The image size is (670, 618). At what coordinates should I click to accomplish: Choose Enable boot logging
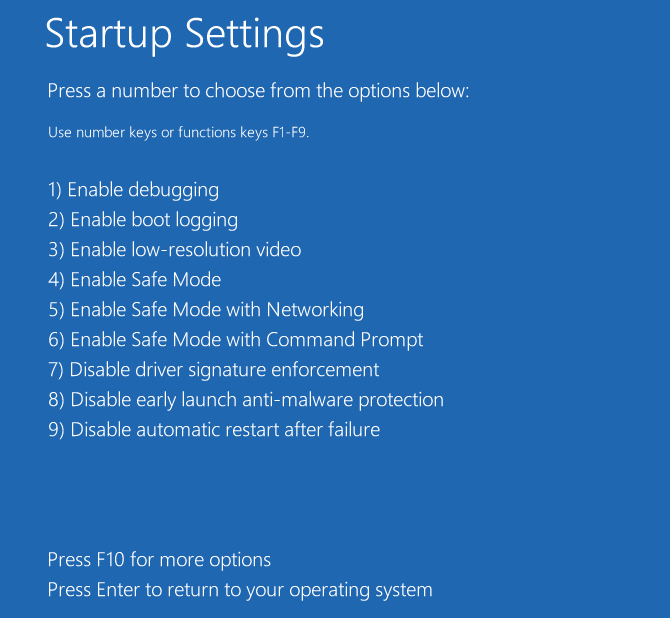pos(142,220)
